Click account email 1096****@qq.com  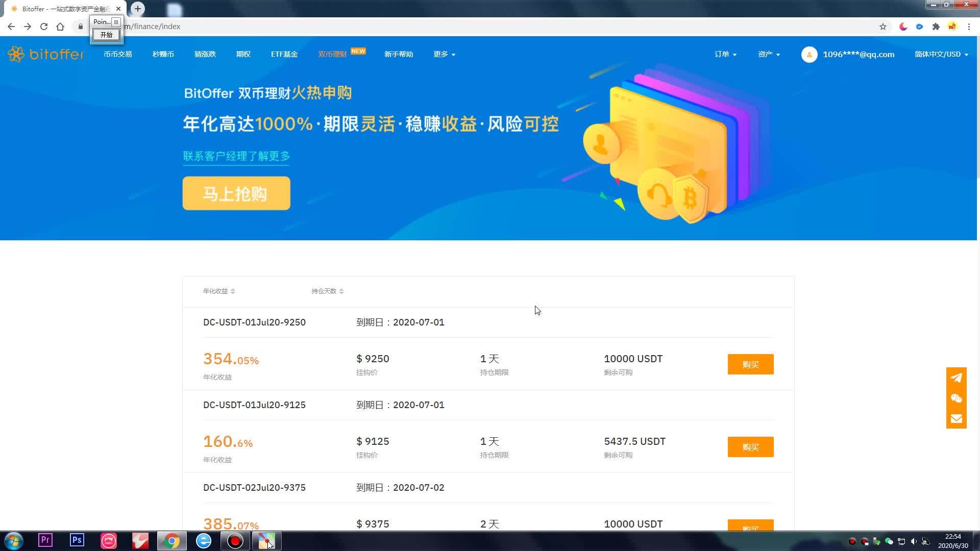click(859, 55)
